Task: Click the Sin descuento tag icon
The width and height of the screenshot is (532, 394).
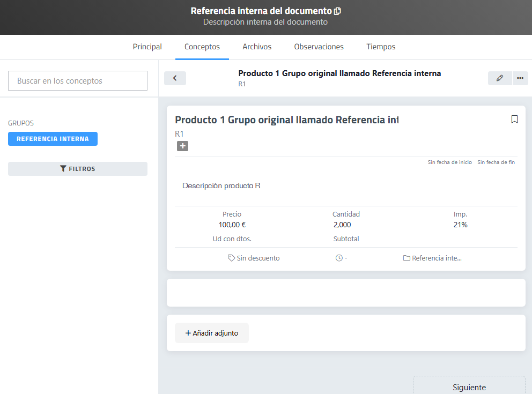Action: [232, 258]
